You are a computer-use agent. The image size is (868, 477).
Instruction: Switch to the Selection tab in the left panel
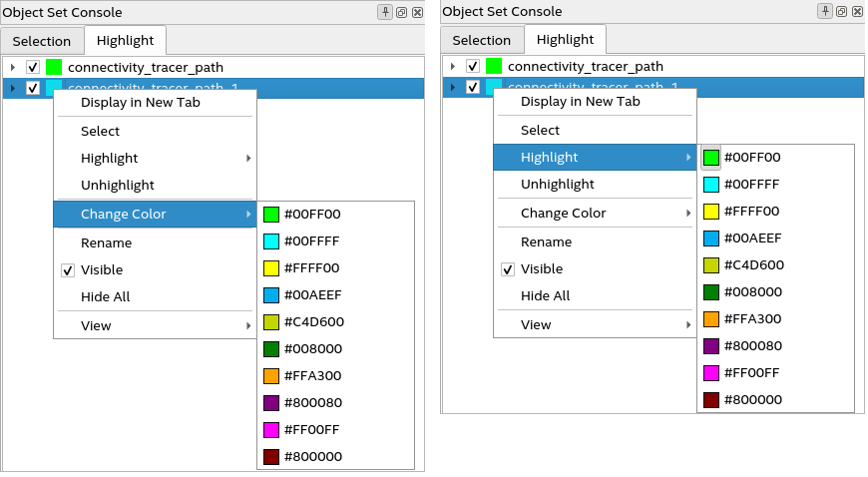(42, 41)
